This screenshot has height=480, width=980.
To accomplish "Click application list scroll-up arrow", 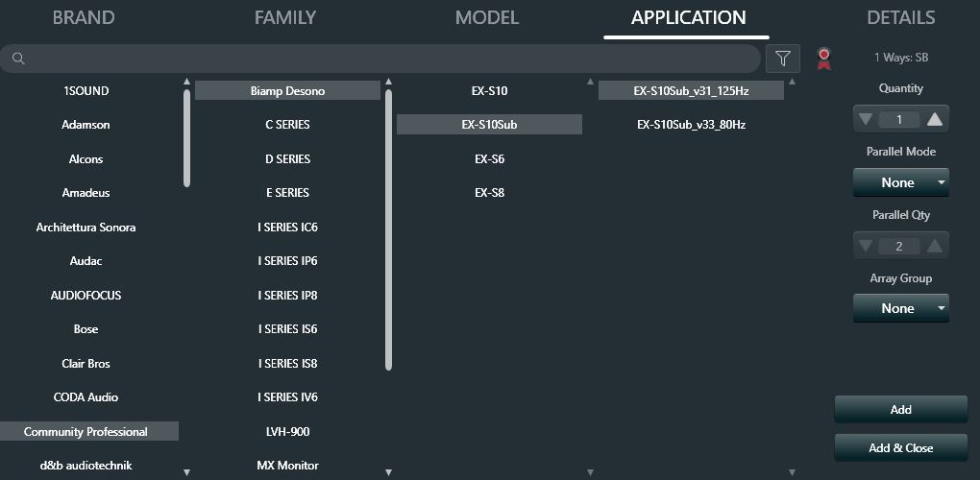I will [792, 82].
